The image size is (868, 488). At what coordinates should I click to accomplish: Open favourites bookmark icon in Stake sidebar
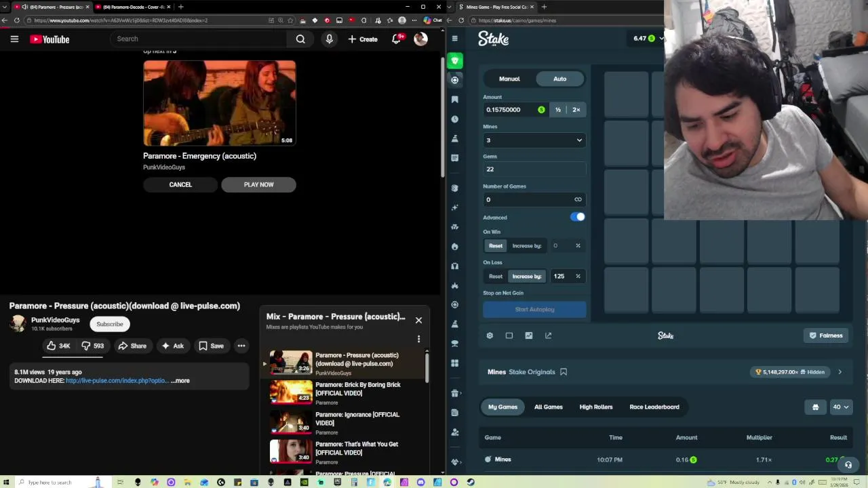[x=454, y=100]
